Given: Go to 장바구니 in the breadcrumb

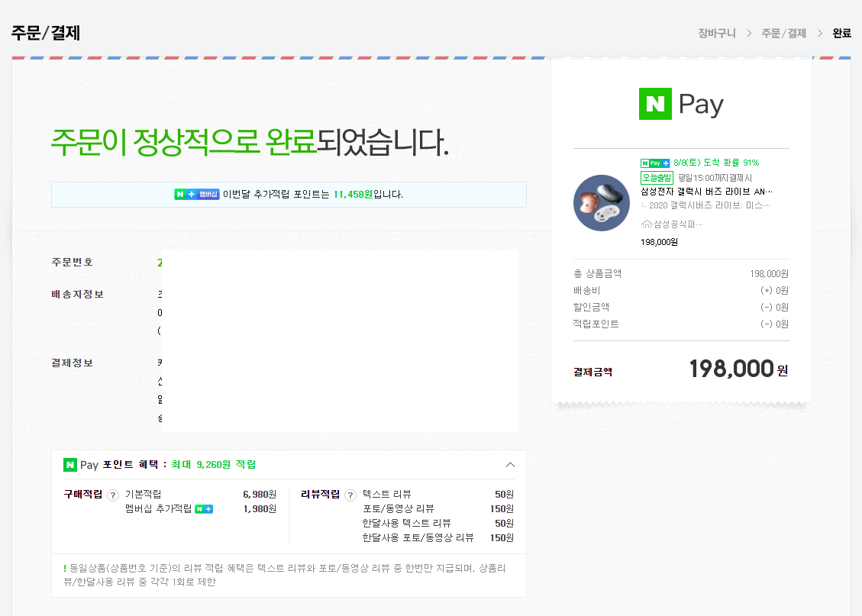Looking at the screenshot, I should (717, 33).
